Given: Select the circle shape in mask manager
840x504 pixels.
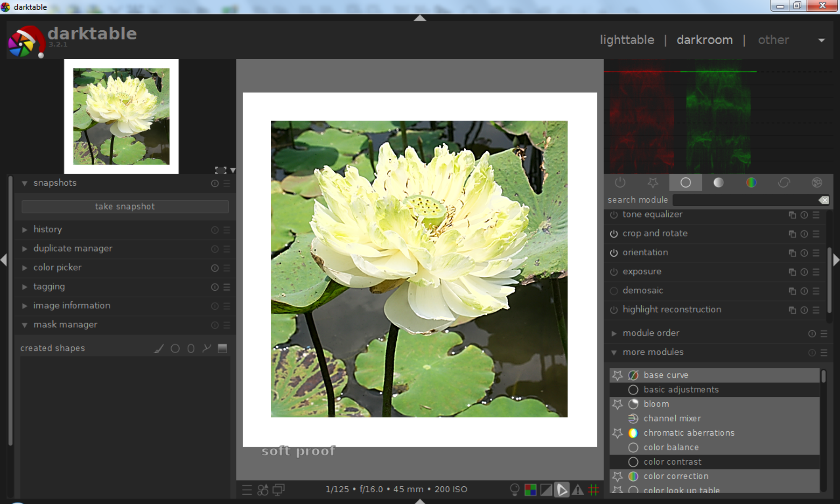Looking at the screenshot, I should tap(175, 348).
